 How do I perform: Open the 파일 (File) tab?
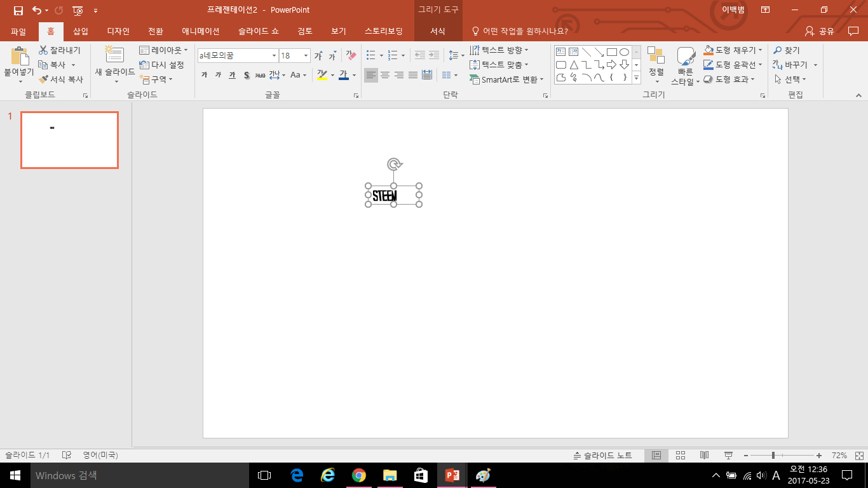[18, 31]
